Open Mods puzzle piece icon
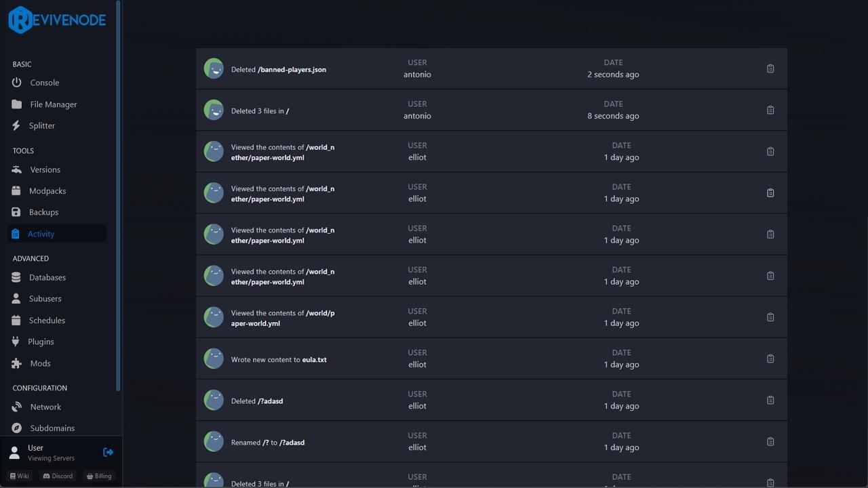Screen dimensions: 868x488 (16, 363)
